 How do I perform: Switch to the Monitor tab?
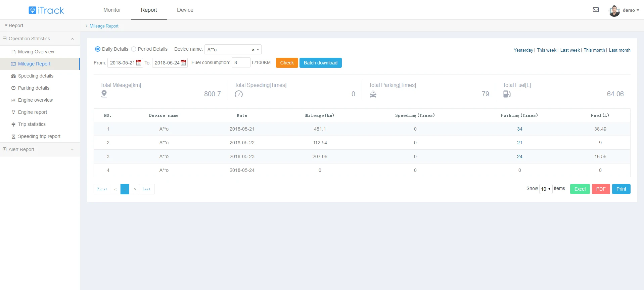[x=112, y=10]
